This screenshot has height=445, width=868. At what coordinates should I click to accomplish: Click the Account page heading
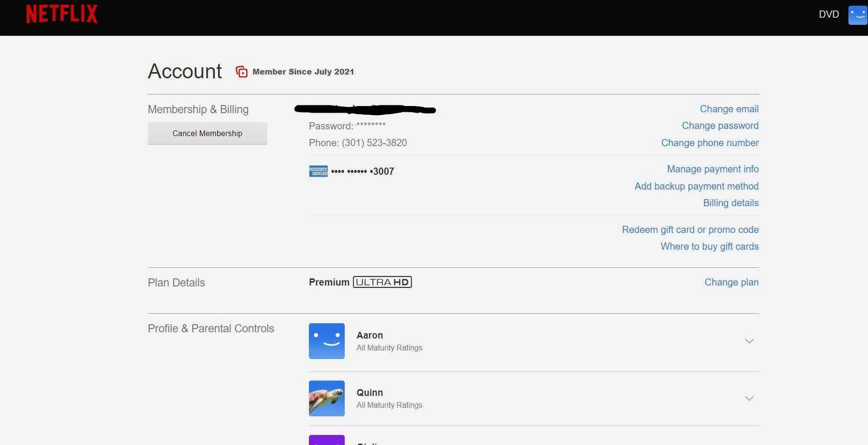[x=185, y=71]
